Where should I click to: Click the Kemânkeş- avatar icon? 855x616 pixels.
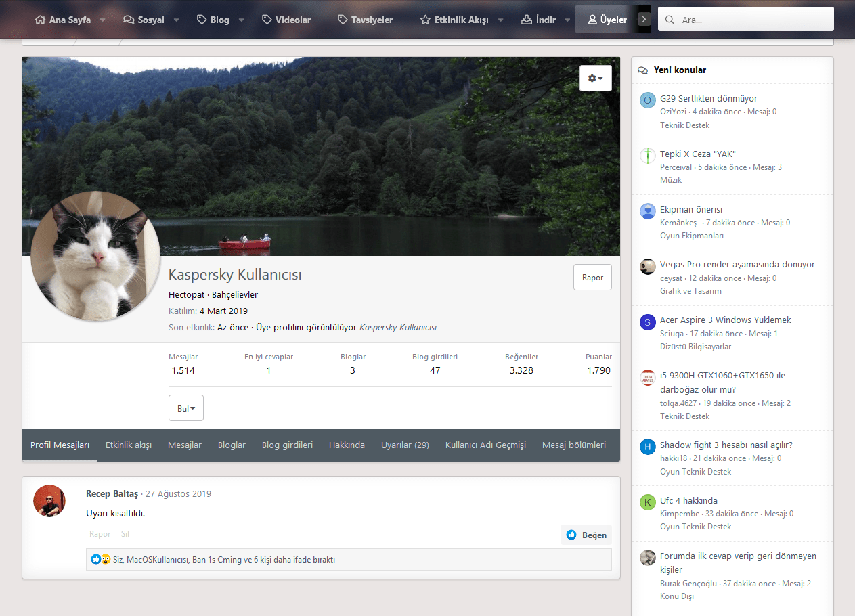pos(648,211)
